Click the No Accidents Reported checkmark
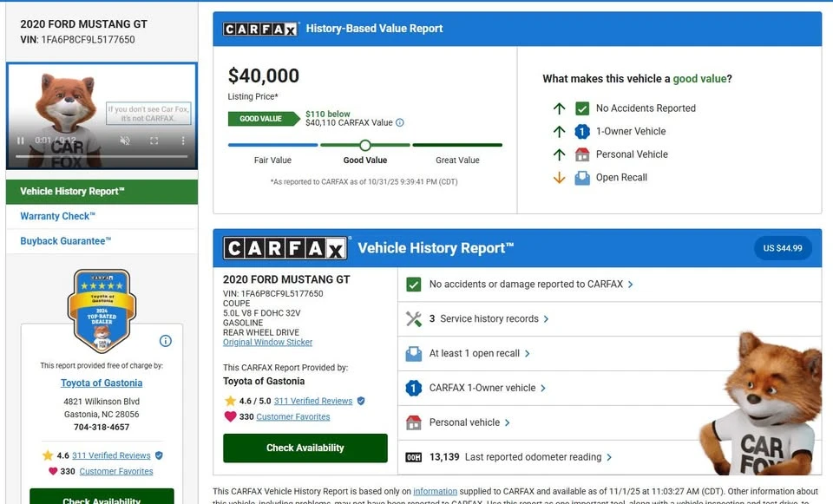 point(582,108)
